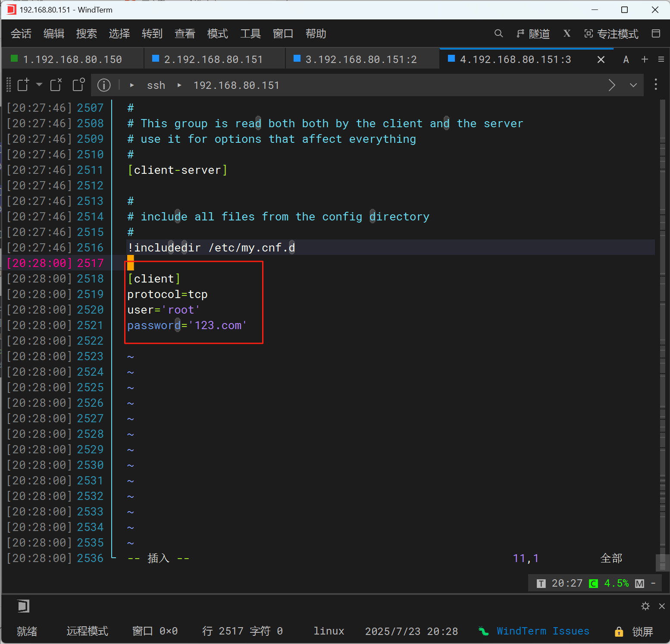Open the tab list hamburger menu

(x=661, y=59)
